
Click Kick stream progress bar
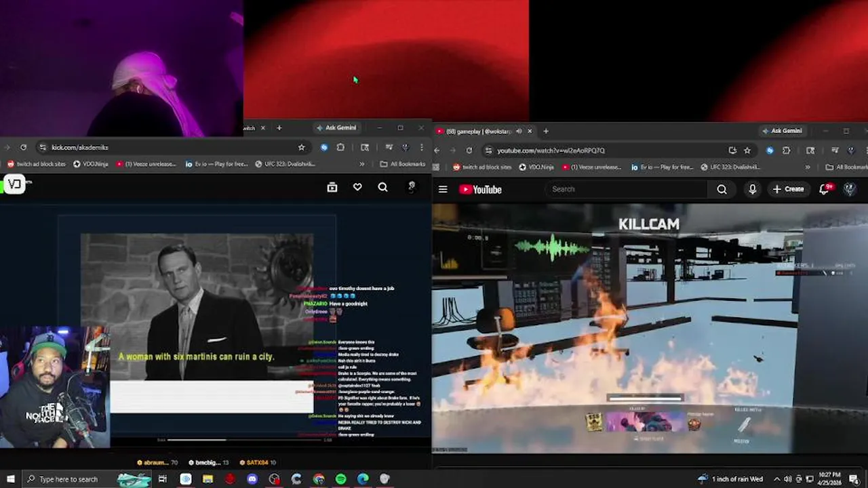244,440
